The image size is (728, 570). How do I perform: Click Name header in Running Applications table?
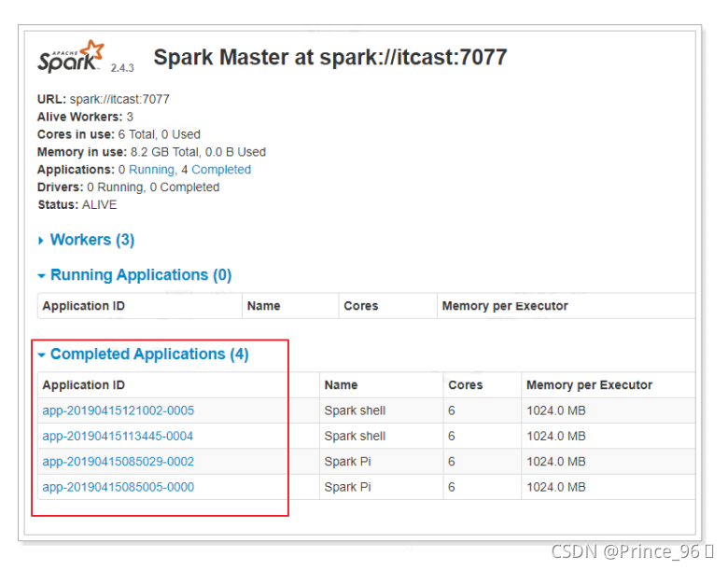(x=264, y=306)
